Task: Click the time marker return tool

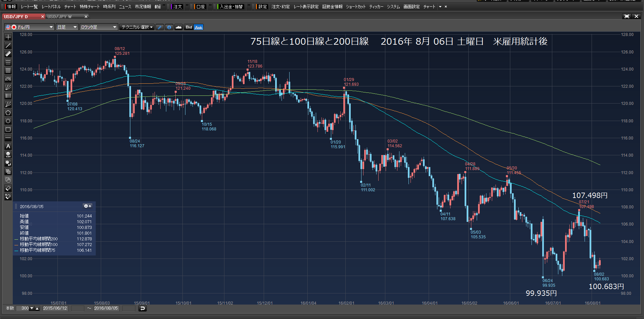Action: tap(8, 163)
